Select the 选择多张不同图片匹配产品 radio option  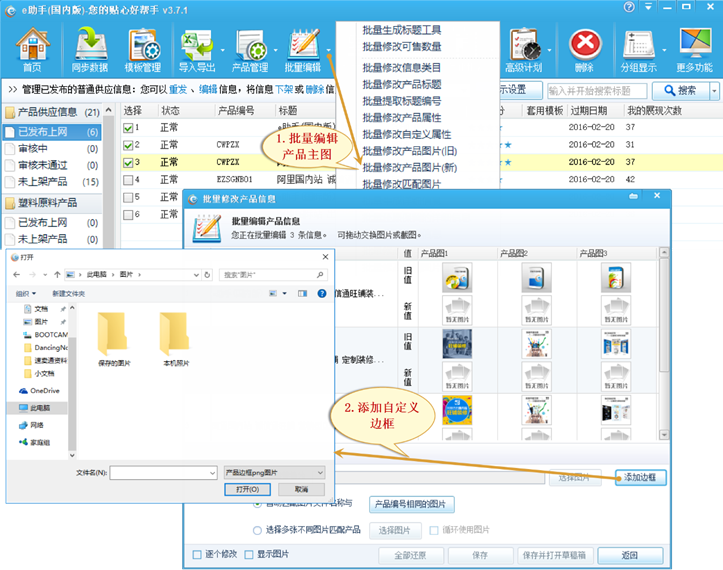[257, 530]
